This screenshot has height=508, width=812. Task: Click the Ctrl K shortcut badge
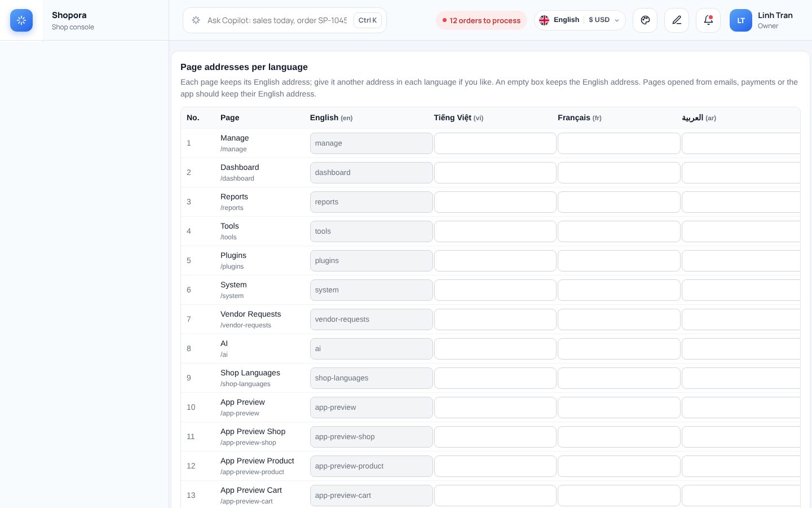pos(368,20)
